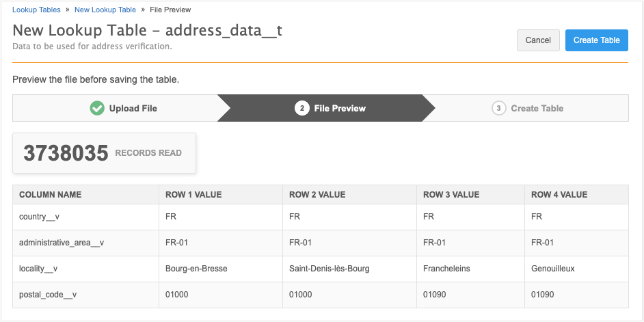
Task: Click the step 3 number circle
Action: pos(498,108)
